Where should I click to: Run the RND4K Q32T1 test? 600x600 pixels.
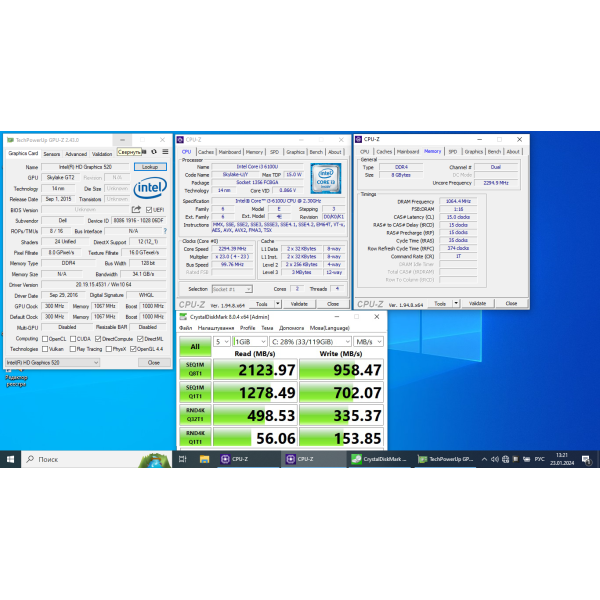coord(195,415)
